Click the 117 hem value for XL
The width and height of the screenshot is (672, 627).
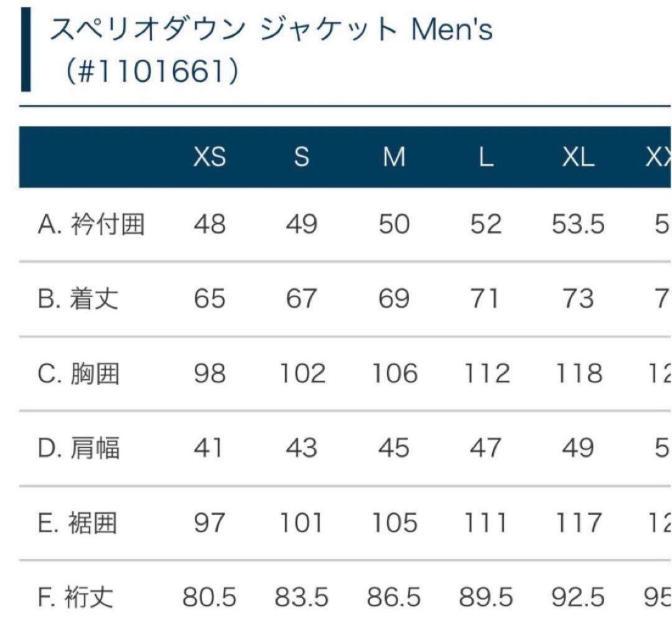pyautogui.click(x=578, y=523)
